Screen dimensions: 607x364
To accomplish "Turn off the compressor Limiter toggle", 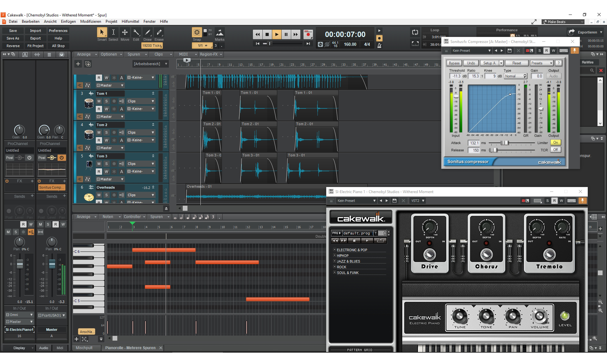I will [555, 143].
